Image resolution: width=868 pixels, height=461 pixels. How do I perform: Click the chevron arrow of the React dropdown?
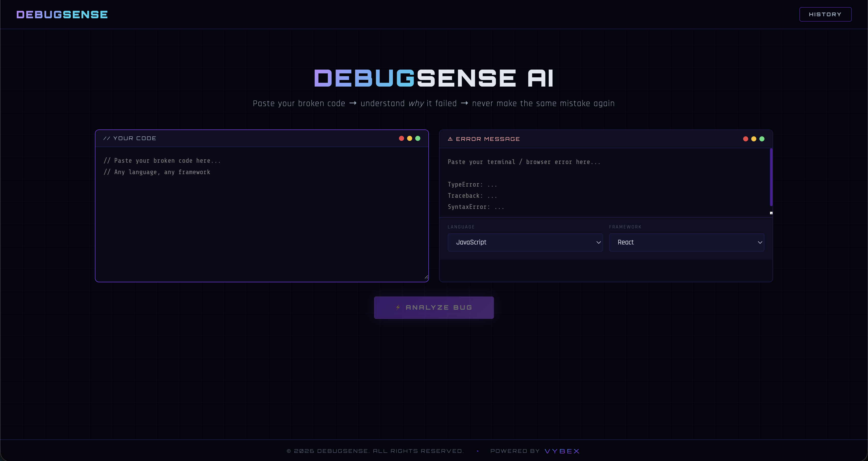(x=760, y=242)
